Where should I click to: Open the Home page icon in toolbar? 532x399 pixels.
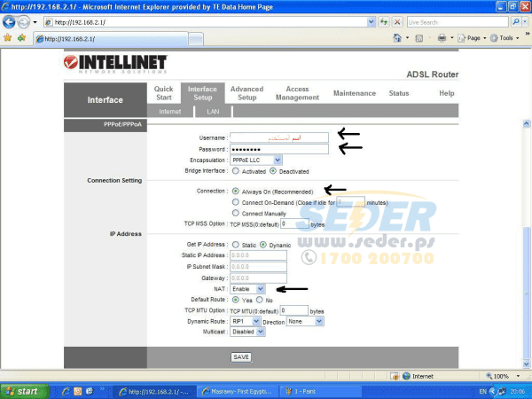397,38
